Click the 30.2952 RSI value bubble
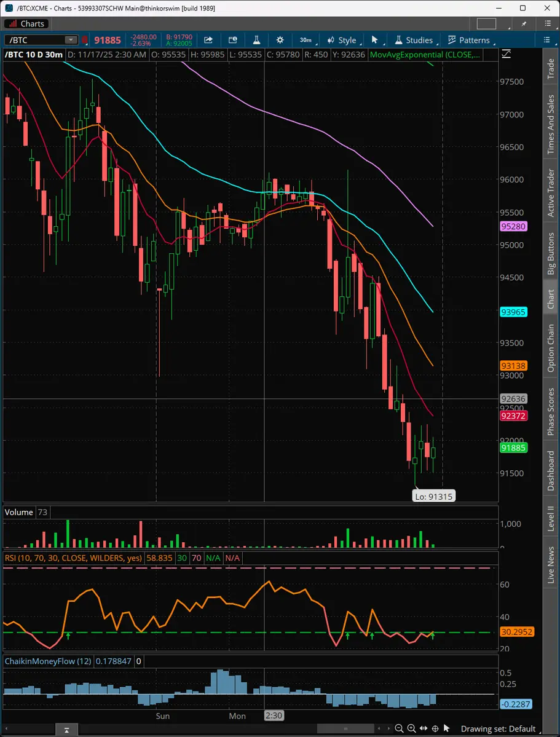This screenshot has height=737, width=560. 517,632
